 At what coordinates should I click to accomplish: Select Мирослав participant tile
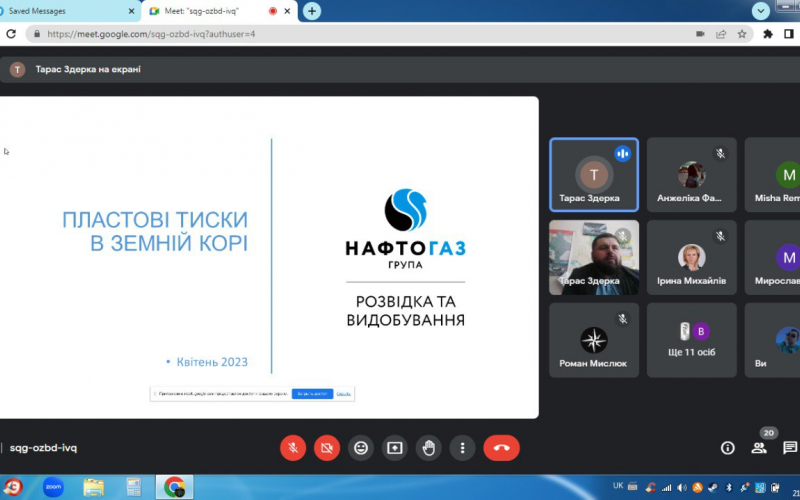pos(772,257)
